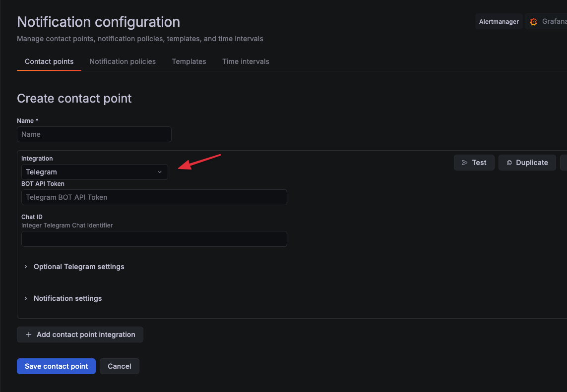Select the Contact points tab

pyautogui.click(x=49, y=61)
